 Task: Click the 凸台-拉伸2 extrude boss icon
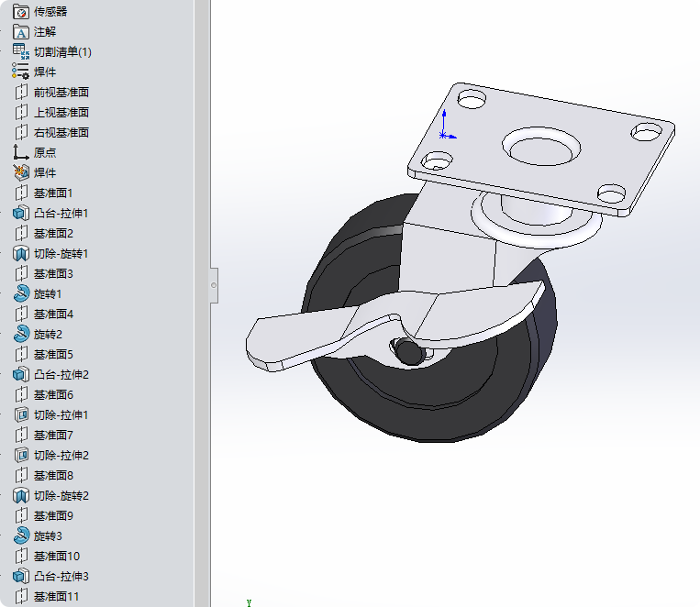(x=21, y=374)
